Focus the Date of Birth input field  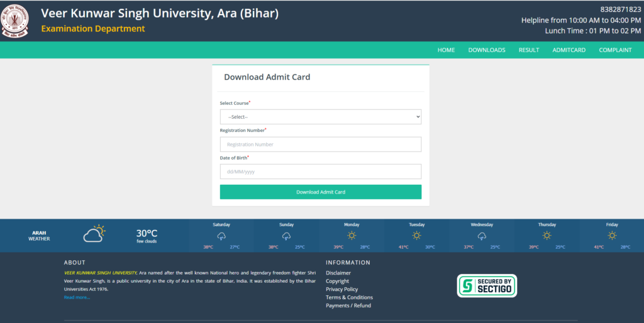coord(320,172)
